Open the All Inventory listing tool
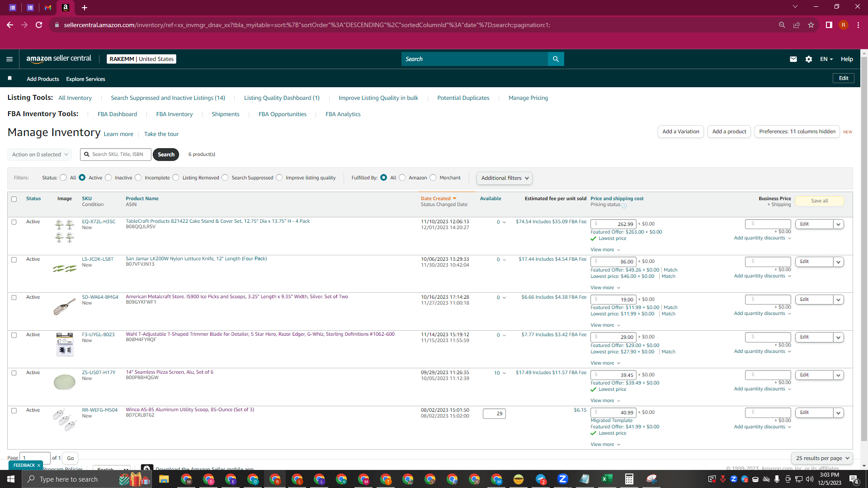 pyautogui.click(x=75, y=98)
